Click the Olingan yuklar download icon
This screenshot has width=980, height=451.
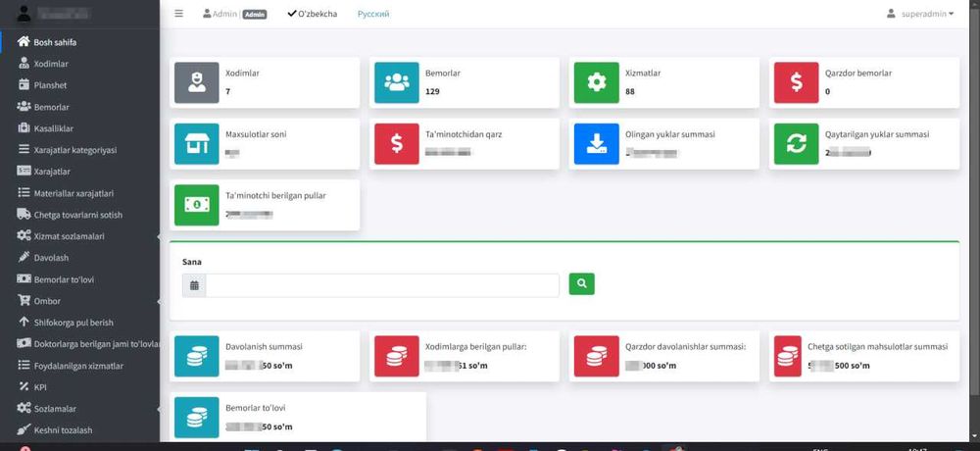coord(597,144)
